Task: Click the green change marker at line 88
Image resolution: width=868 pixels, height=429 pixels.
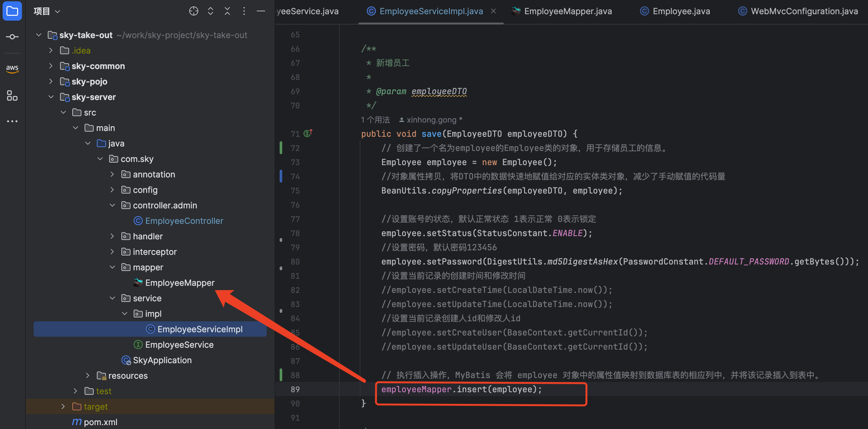Action: (281, 375)
